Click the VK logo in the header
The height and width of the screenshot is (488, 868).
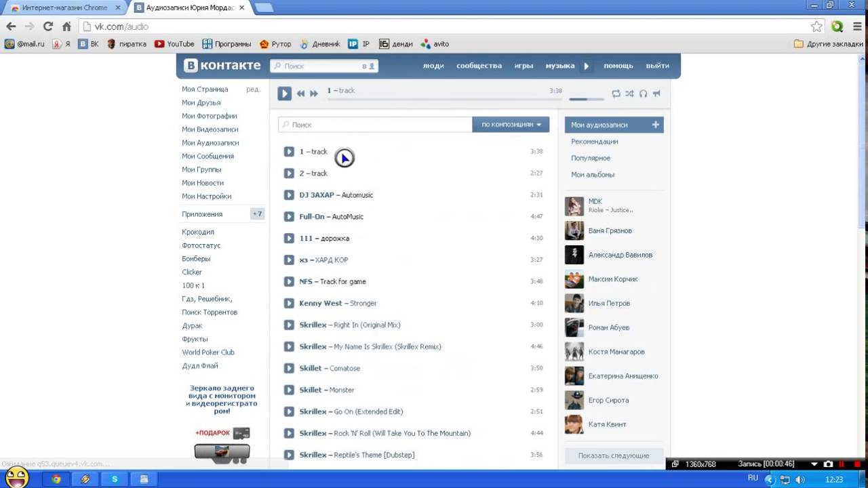tap(222, 66)
